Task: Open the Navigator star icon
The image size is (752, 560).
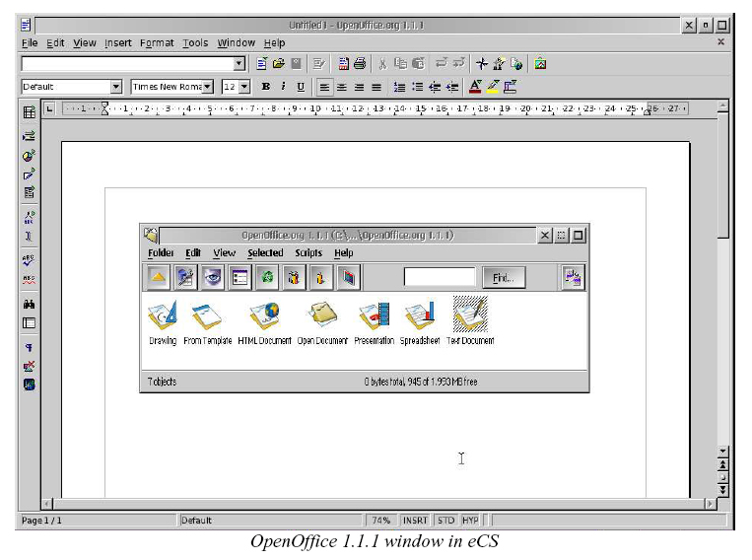Action: click(482, 64)
